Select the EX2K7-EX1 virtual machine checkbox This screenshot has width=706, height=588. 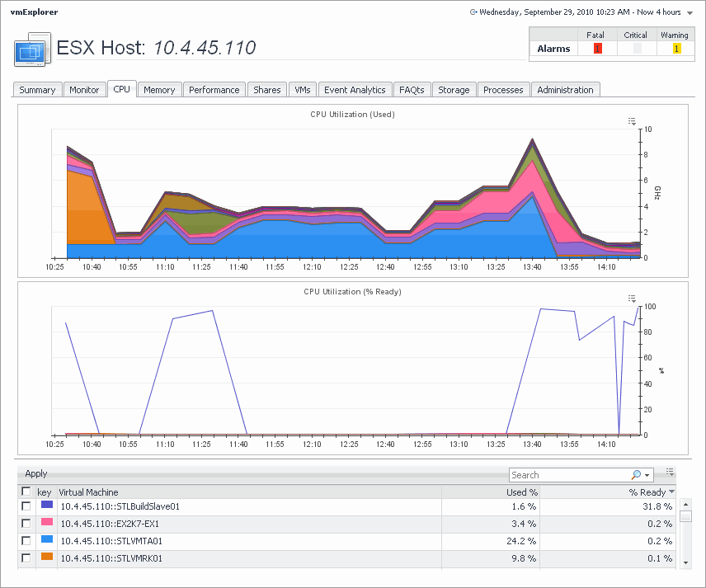[26, 524]
